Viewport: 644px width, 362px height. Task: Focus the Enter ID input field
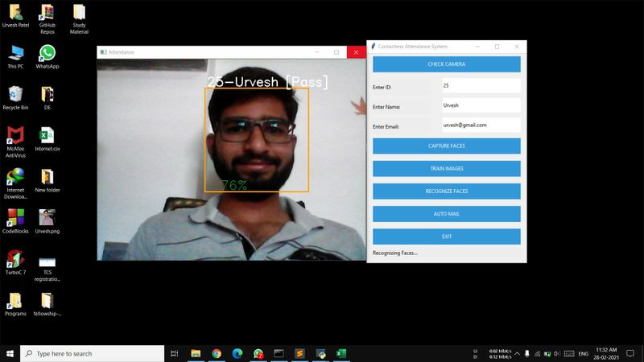click(x=481, y=85)
